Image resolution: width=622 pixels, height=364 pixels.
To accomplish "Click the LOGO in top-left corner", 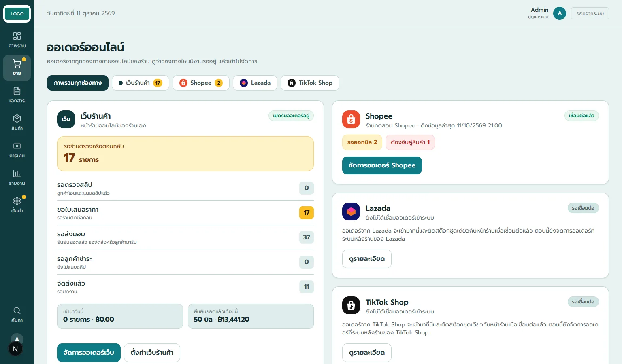I will point(17,14).
